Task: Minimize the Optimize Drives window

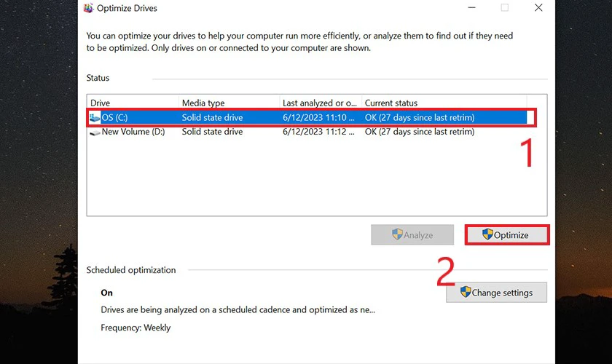Action: [472, 8]
